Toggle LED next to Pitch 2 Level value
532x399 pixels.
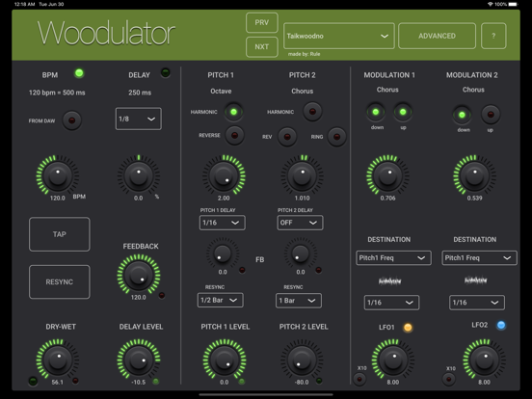[319, 381]
